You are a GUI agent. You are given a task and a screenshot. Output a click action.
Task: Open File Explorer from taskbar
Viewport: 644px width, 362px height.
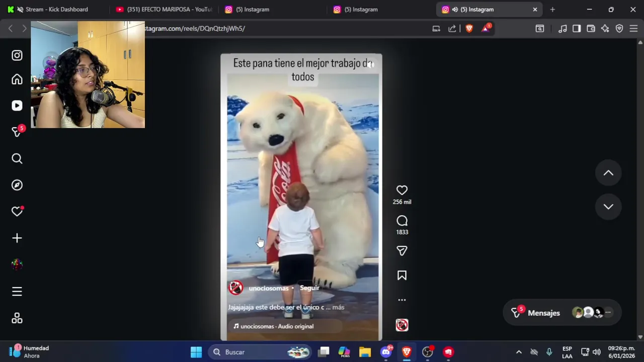pos(365,352)
